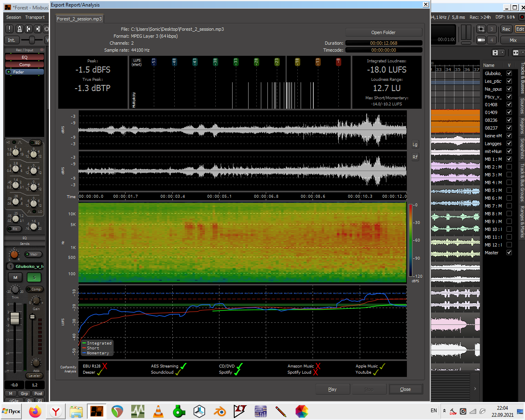Toggle visibility checkbox for Les_ptic track
Viewport: 525px width, 420px height.
(509, 81)
